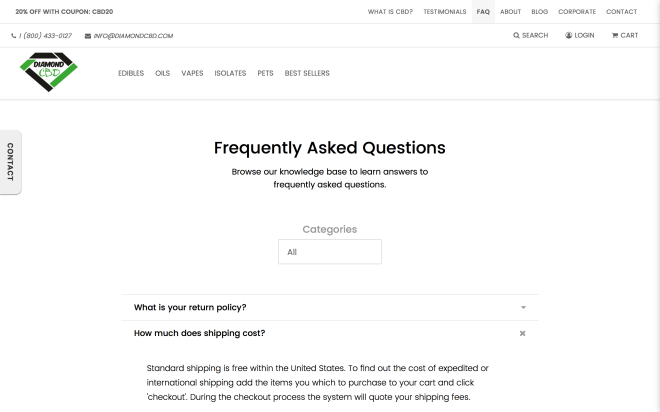Screen dimensions: 660x412
Task: Open the Categories dropdown
Action: point(330,252)
